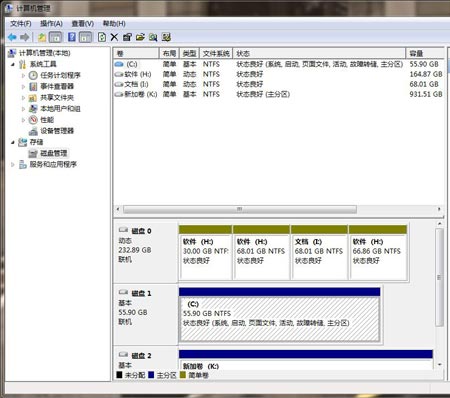Screen dimensions: 450x398
Task: Click the Open folder toolbar icon
Action: point(140,37)
